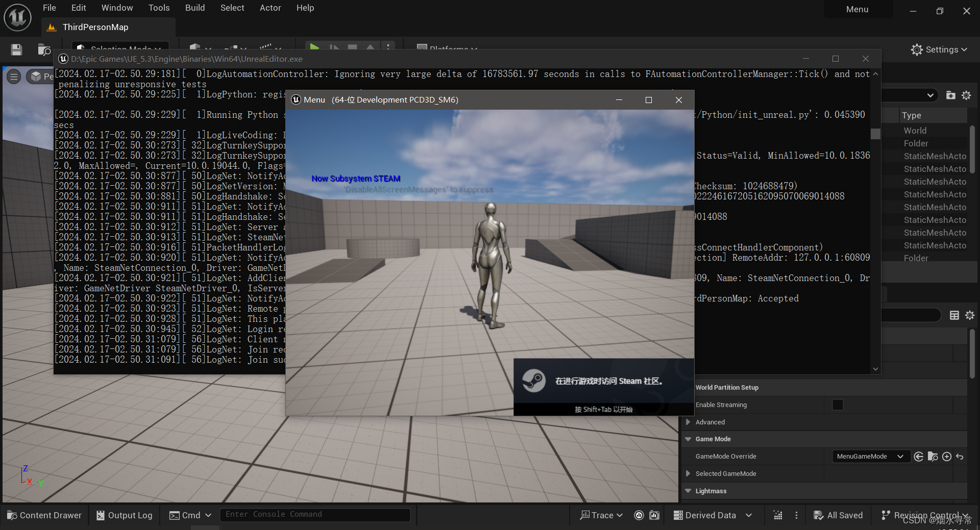
Task: Browse to GameMode asset in Content Browser
Action: [933, 457]
